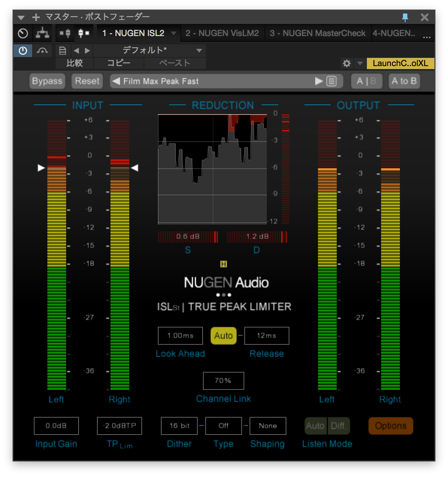Click the vertical reduction meter beside the graph
The image size is (448, 477).
[x=286, y=169]
